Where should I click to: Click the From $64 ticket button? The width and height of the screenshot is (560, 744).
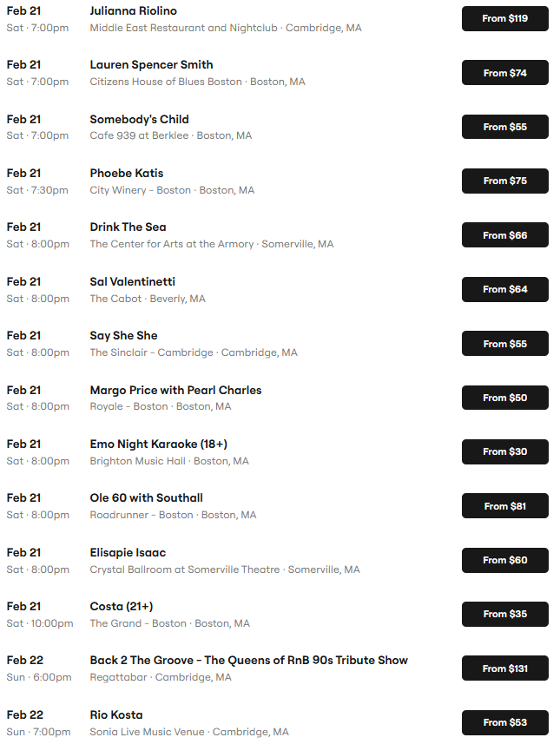pos(504,289)
